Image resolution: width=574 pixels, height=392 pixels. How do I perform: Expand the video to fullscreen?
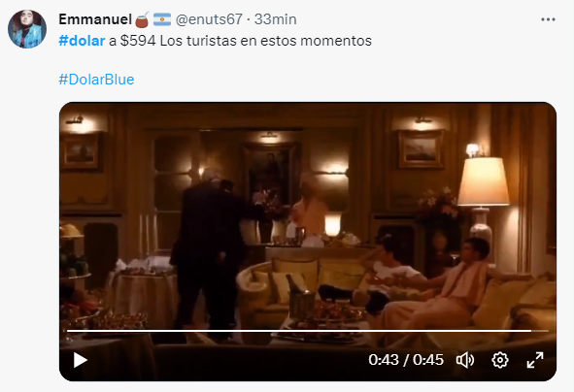point(535,360)
